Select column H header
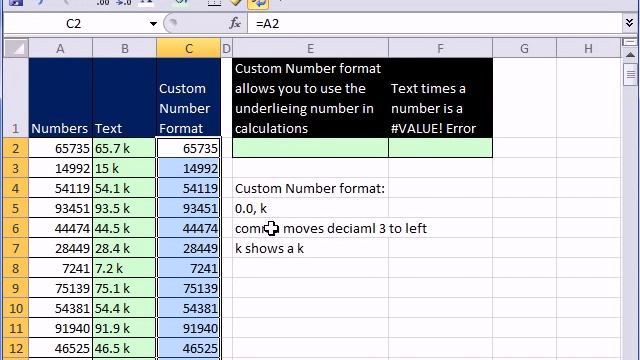 (588, 49)
